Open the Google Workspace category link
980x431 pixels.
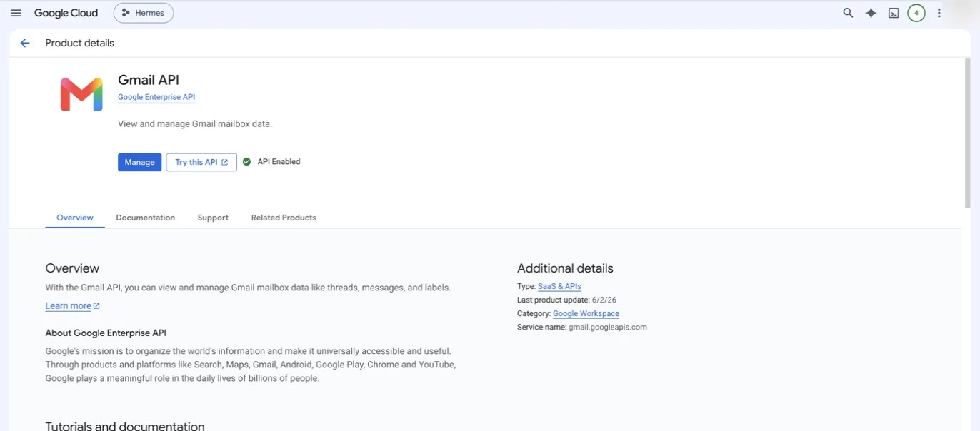coord(586,314)
